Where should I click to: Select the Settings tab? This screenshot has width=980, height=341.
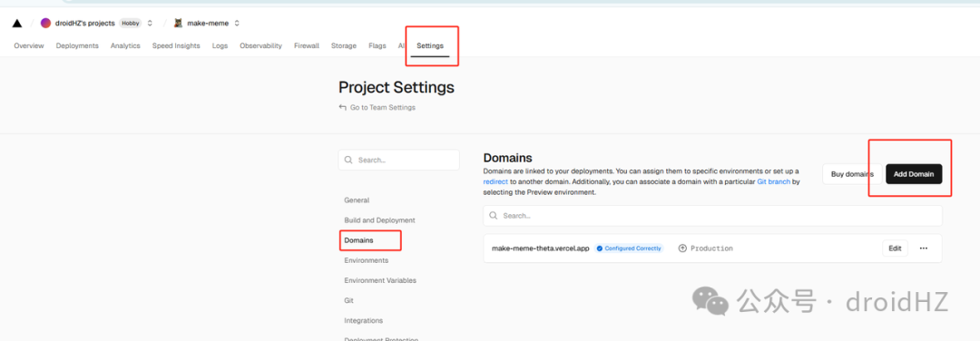coord(430,45)
